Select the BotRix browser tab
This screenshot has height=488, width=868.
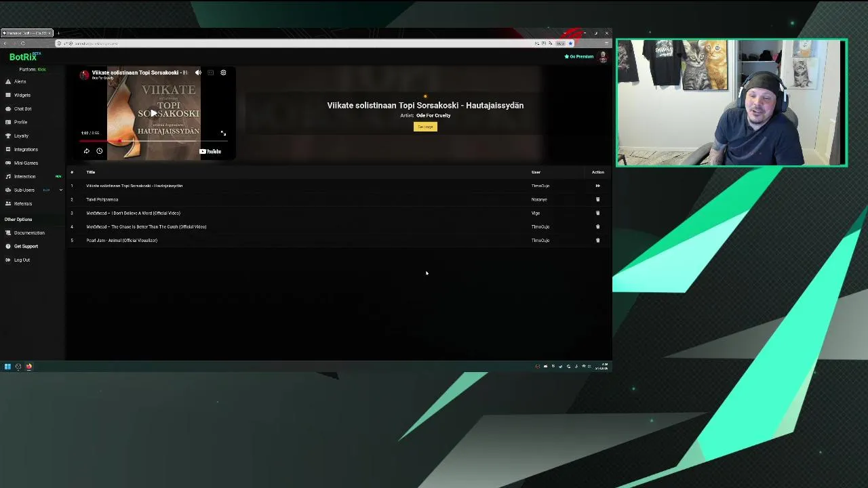[26, 33]
